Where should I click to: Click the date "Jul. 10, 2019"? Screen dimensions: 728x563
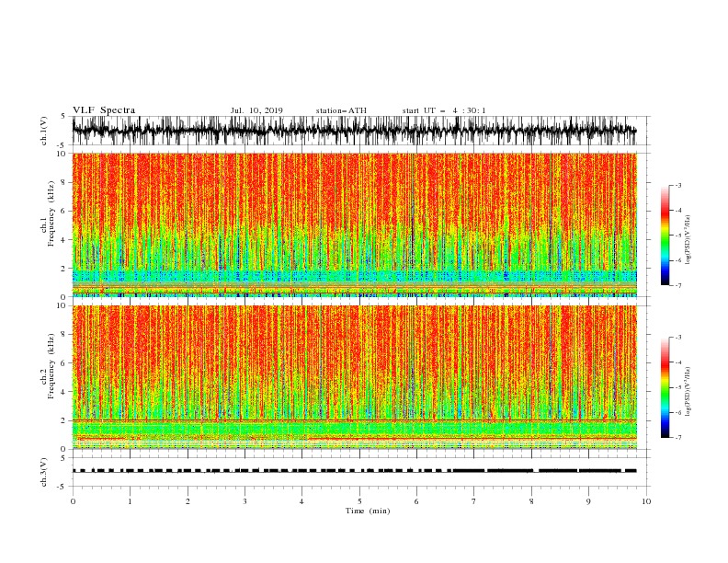[x=256, y=110]
